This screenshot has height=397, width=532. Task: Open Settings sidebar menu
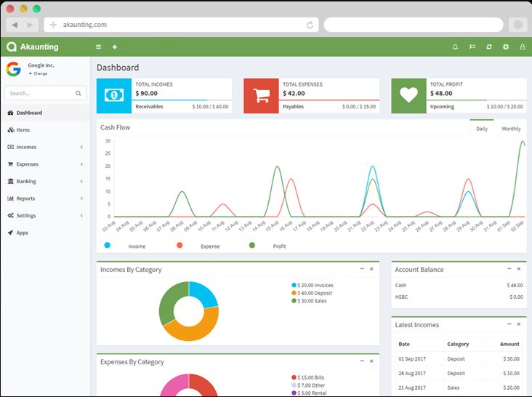[x=45, y=215]
